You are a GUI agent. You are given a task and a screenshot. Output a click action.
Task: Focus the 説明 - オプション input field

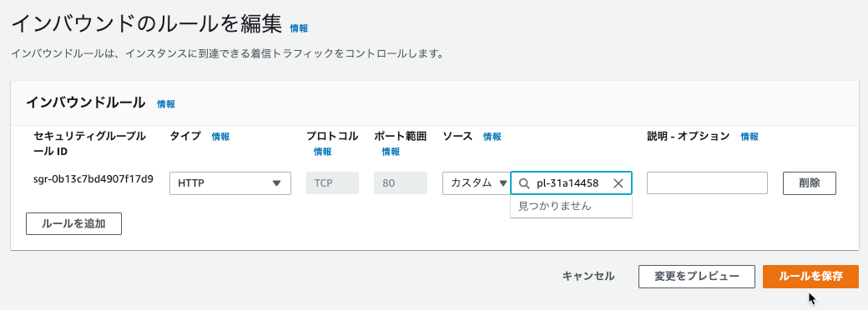707,182
